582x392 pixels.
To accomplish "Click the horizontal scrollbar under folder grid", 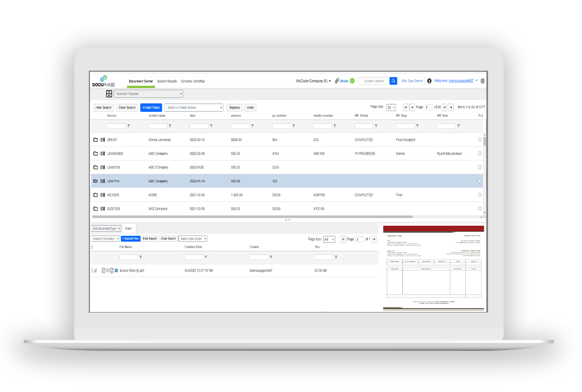I will (253, 217).
